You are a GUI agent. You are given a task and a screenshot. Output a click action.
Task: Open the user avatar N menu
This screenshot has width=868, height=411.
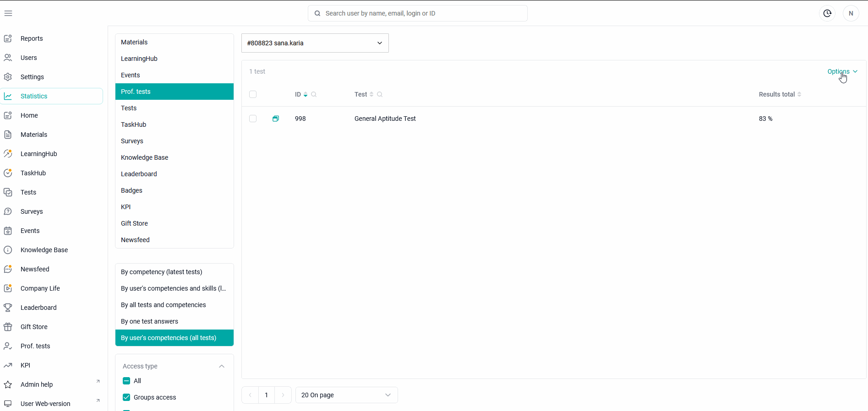tap(851, 13)
